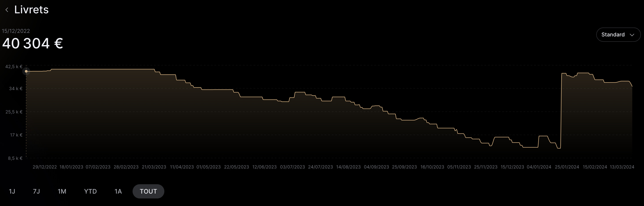Click the 40 304 € balance value
The height and width of the screenshot is (206, 644).
tap(32, 43)
